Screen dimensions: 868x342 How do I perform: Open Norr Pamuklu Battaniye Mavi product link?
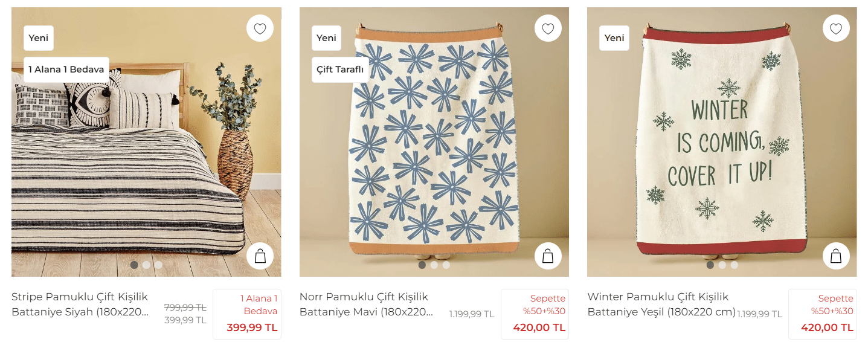tap(366, 305)
